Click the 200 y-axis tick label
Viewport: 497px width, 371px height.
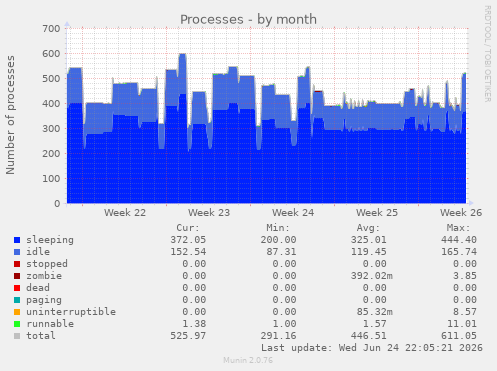tap(51, 154)
